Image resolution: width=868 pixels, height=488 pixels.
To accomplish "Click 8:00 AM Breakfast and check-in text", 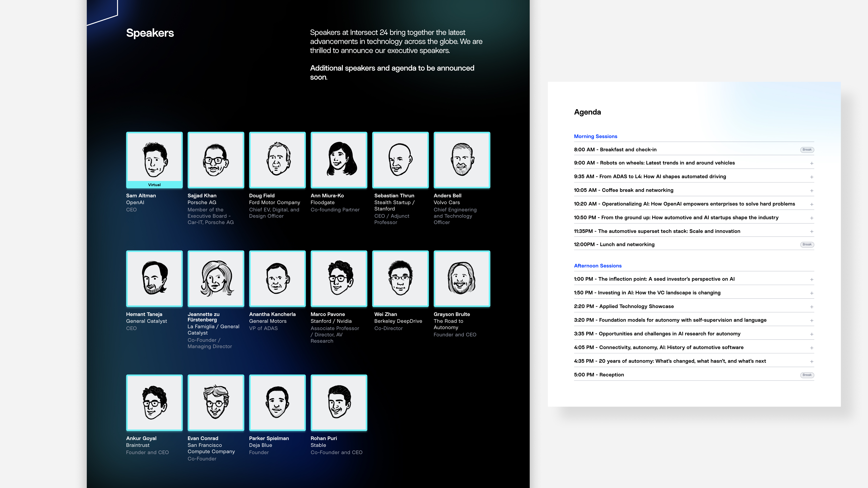I will click(x=615, y=150).
